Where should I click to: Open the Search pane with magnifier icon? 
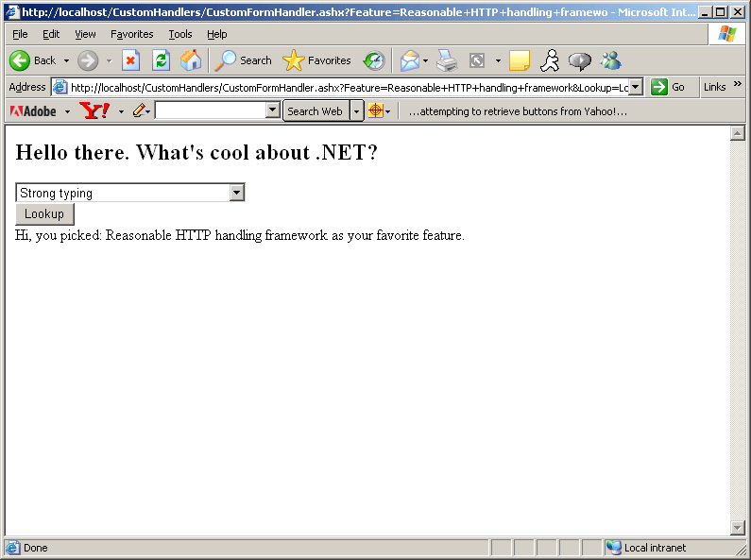coord(243,60)
